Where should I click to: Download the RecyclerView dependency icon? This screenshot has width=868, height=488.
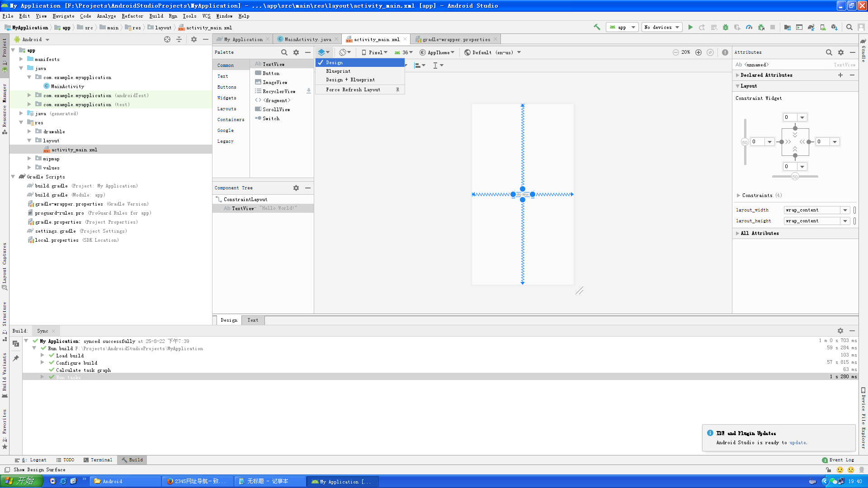[309, 91]
